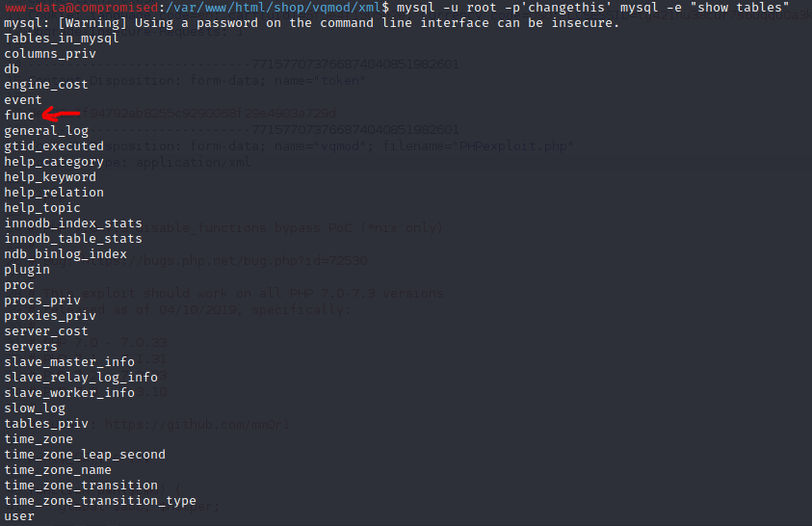Screen dimensions: 812x526
Task: Select the func table name
Action: click(x=19, y=115)
